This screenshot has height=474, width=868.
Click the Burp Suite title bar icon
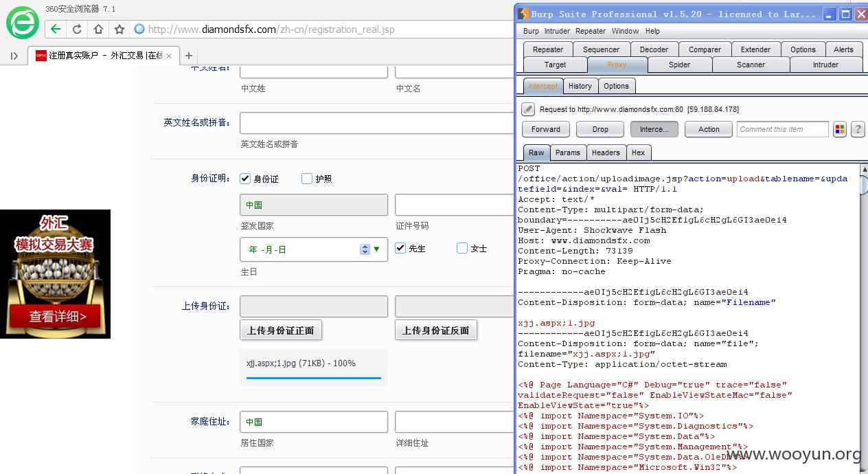[523, 14]
